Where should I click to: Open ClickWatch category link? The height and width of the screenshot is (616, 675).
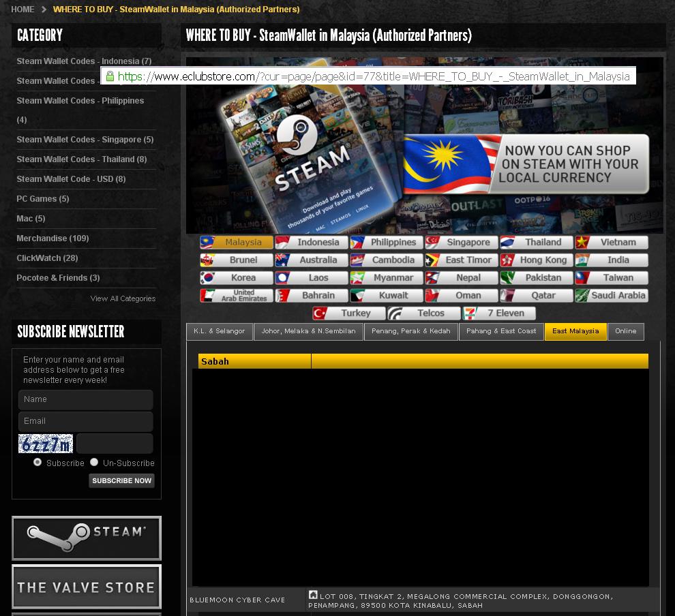tap(47, 258)
